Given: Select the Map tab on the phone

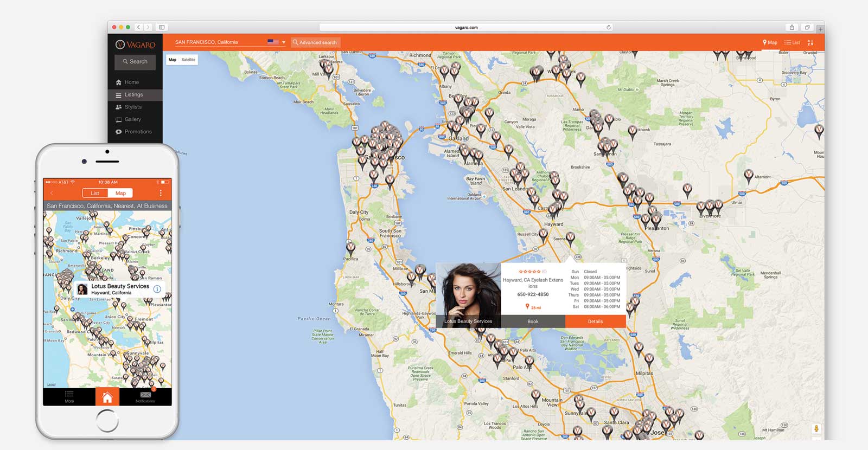Looking at the screenshot, I should [x=120, y=194].
